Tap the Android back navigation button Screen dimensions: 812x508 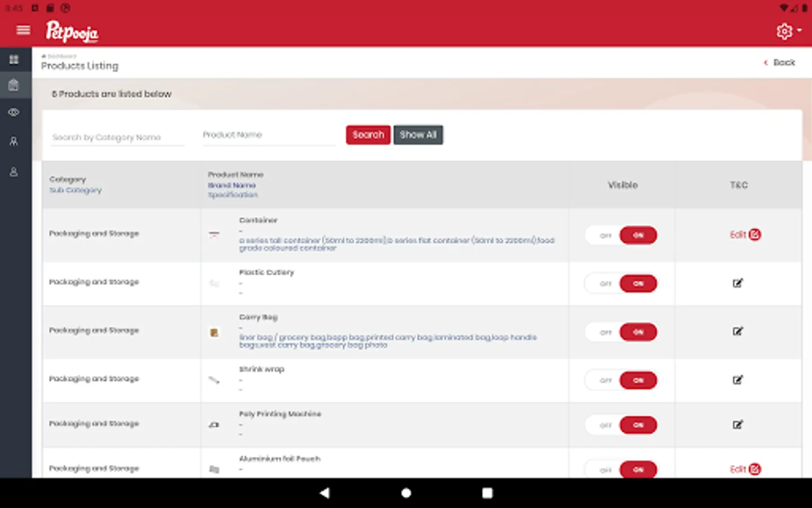[324, 493]
